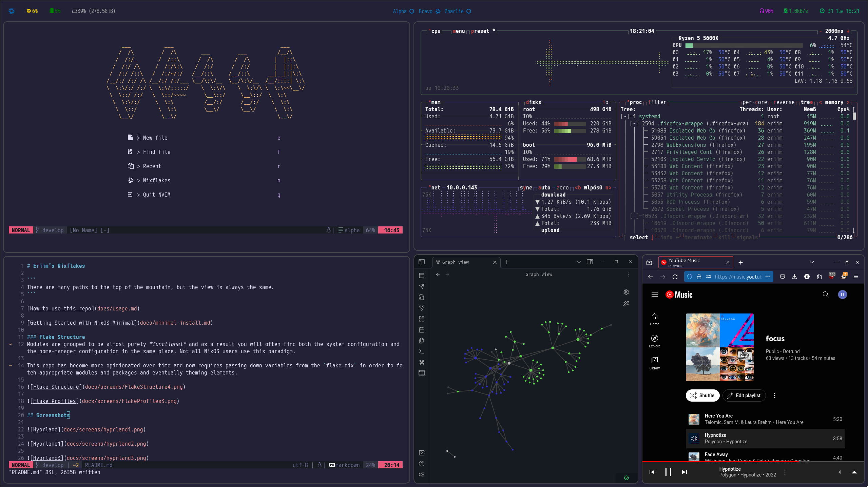Expand the YouTube Music player page arrow

click(x=854, y=472)
